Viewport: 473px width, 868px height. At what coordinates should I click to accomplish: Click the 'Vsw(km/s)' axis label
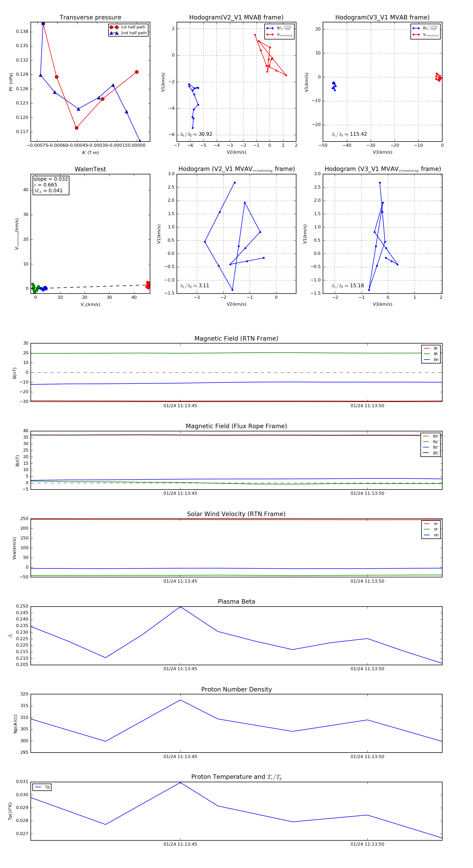click(x=14, y=548)
